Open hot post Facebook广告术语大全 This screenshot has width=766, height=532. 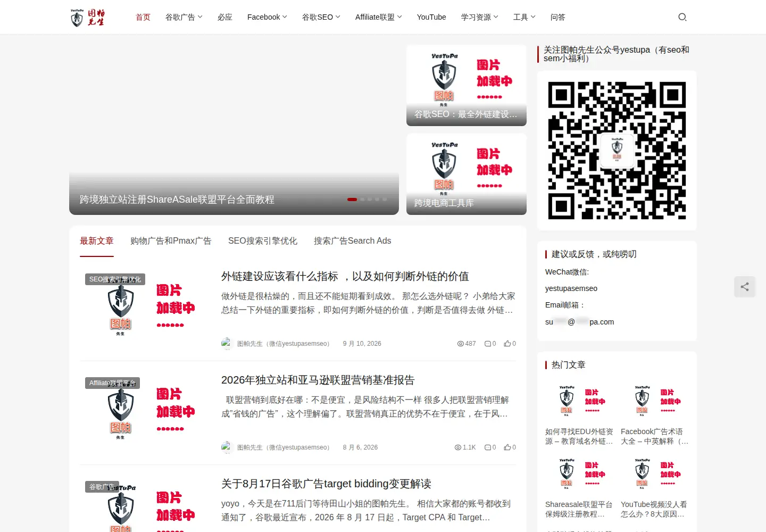click(655, 436)
